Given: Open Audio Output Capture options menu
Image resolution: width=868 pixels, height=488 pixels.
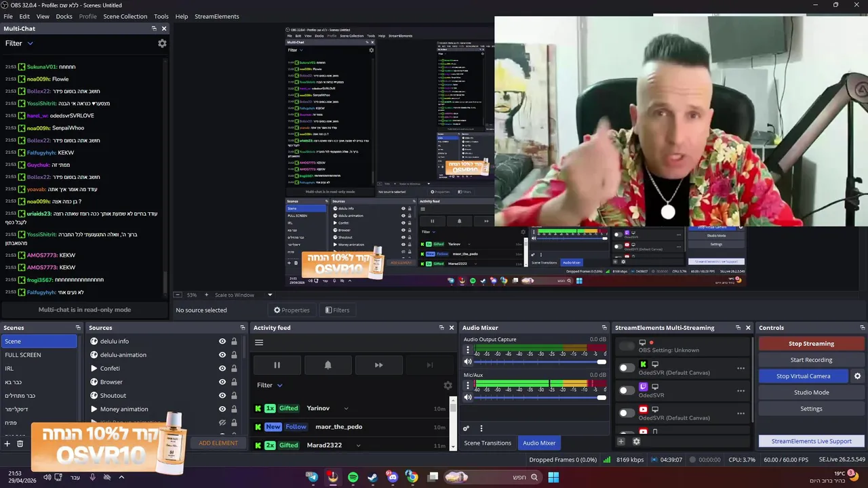Looking at the screenshot, I should 467,350.
